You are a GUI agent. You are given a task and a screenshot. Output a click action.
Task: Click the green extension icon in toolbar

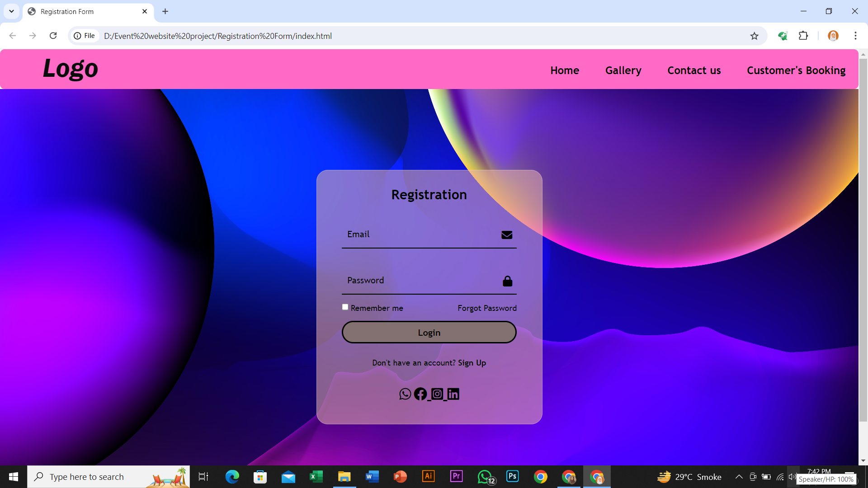783,36
